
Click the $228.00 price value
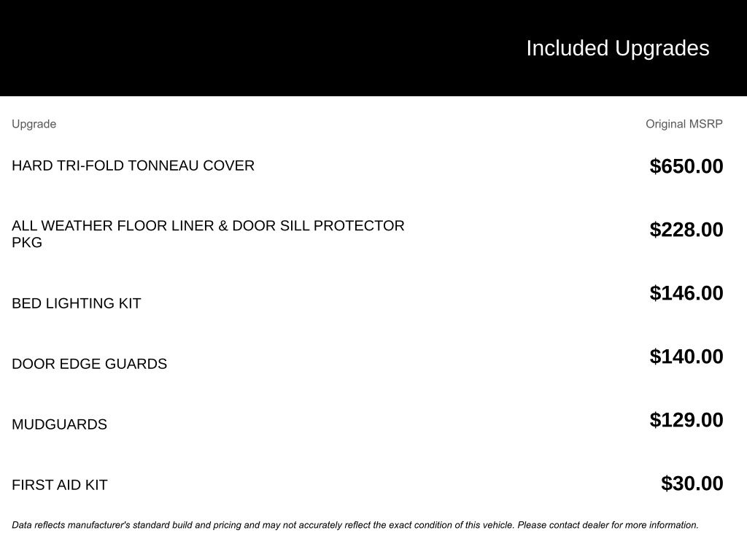point(686,230)
